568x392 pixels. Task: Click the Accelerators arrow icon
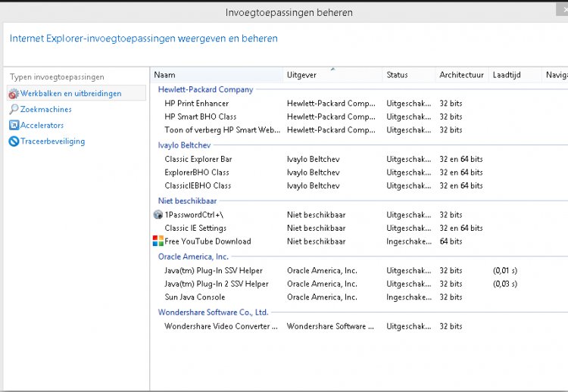(x=14, y=125)
